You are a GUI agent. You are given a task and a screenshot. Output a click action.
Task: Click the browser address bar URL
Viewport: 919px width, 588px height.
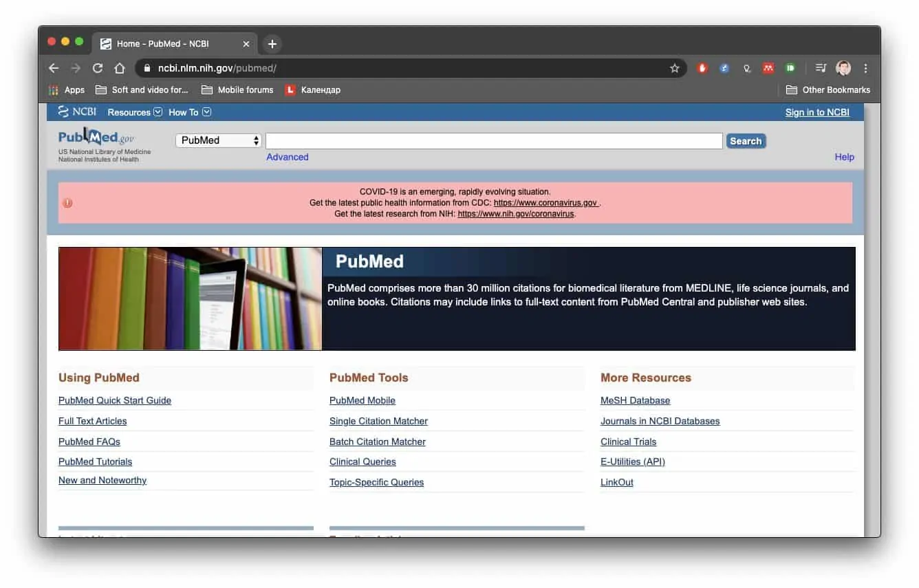pos(217,68)
